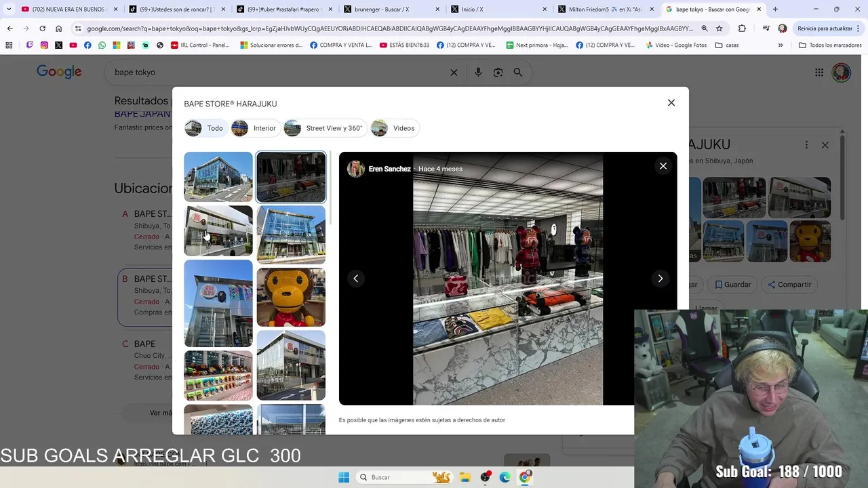Select the Interior photo filter

coord(254,128)
